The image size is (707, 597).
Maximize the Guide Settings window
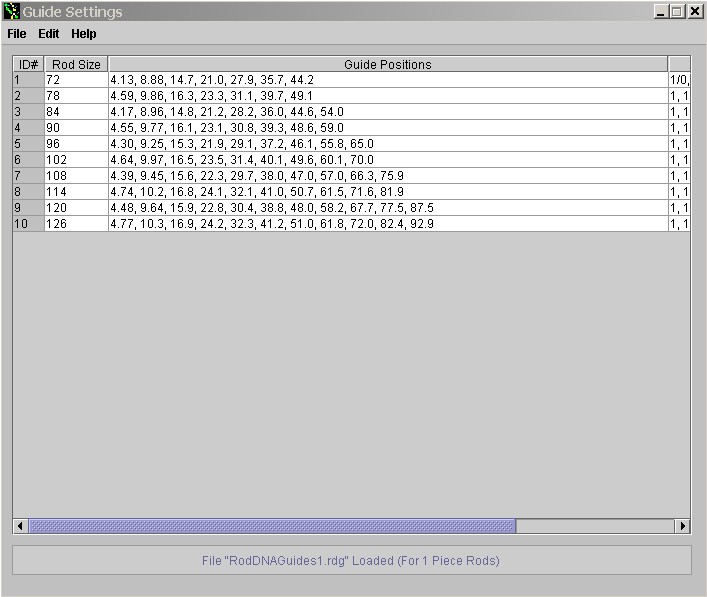(677, 12)
